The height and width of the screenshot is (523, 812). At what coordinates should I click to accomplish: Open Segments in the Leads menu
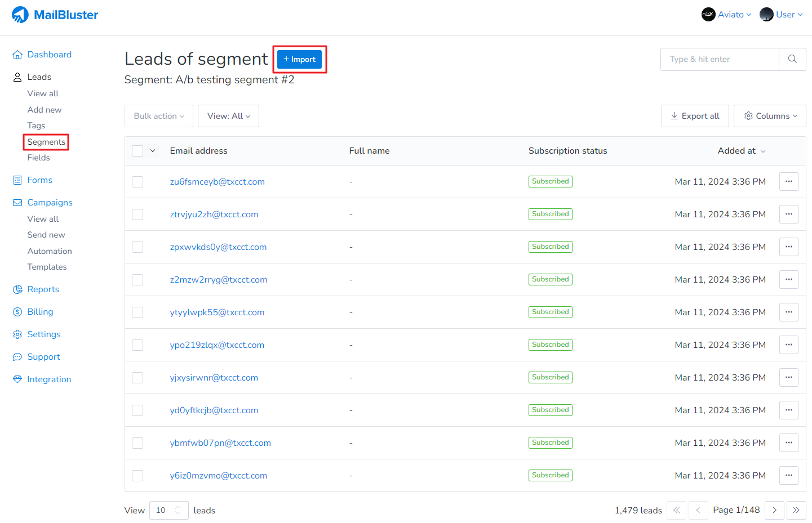pos(46,142)
